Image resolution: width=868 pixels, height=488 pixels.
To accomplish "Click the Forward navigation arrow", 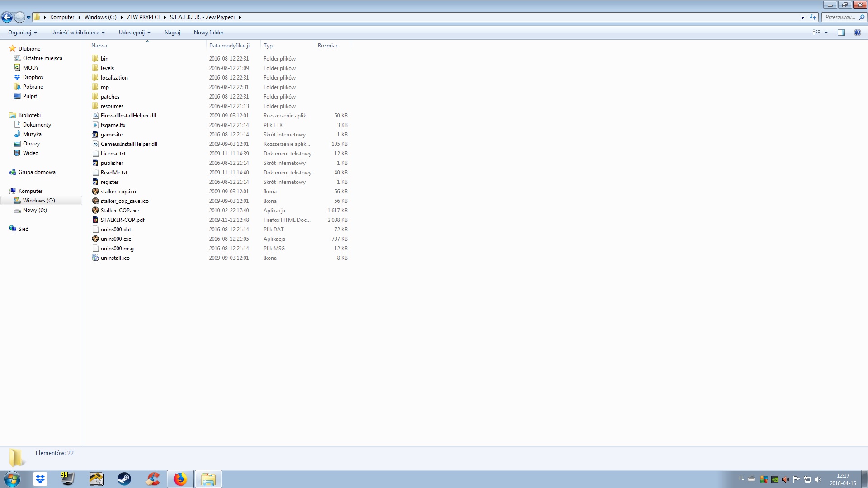I will pos(19,17).
